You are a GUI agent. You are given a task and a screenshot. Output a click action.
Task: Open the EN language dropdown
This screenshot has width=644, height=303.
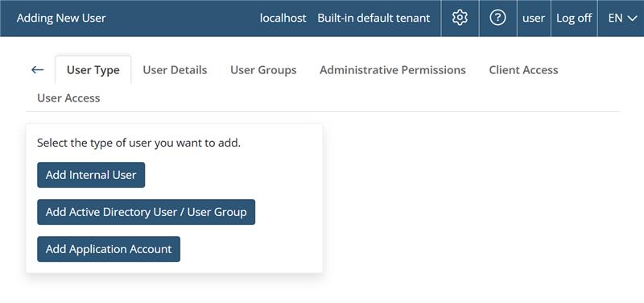621,18
